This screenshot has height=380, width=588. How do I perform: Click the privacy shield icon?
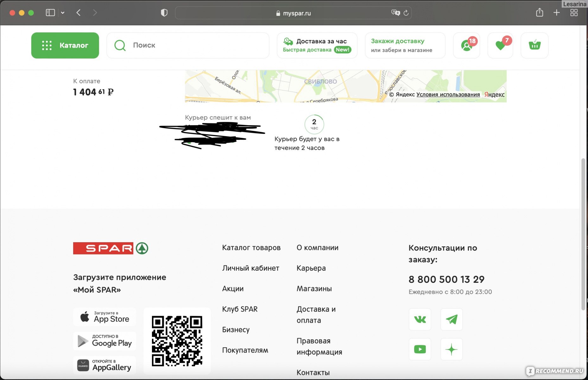(164, 13)
